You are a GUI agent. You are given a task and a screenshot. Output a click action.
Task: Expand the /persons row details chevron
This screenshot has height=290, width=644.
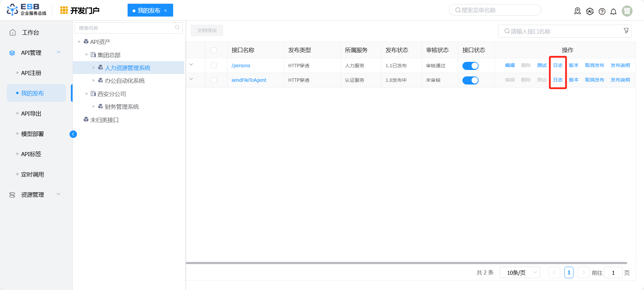(191, 65)
